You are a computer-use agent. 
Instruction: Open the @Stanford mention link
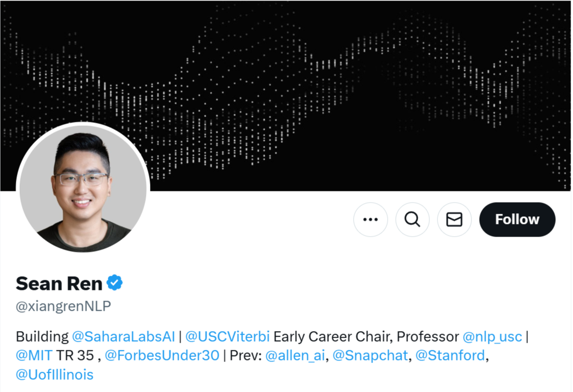coord(450,355)
